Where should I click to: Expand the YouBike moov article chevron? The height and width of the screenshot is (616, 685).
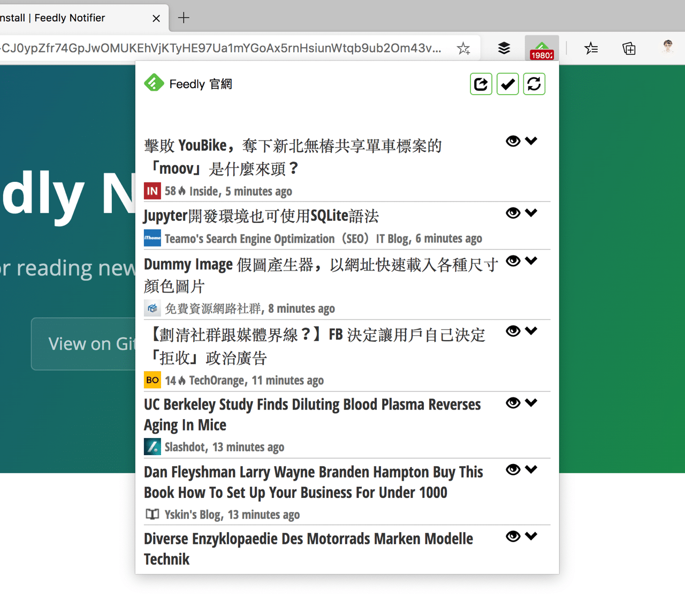(531, 141)
